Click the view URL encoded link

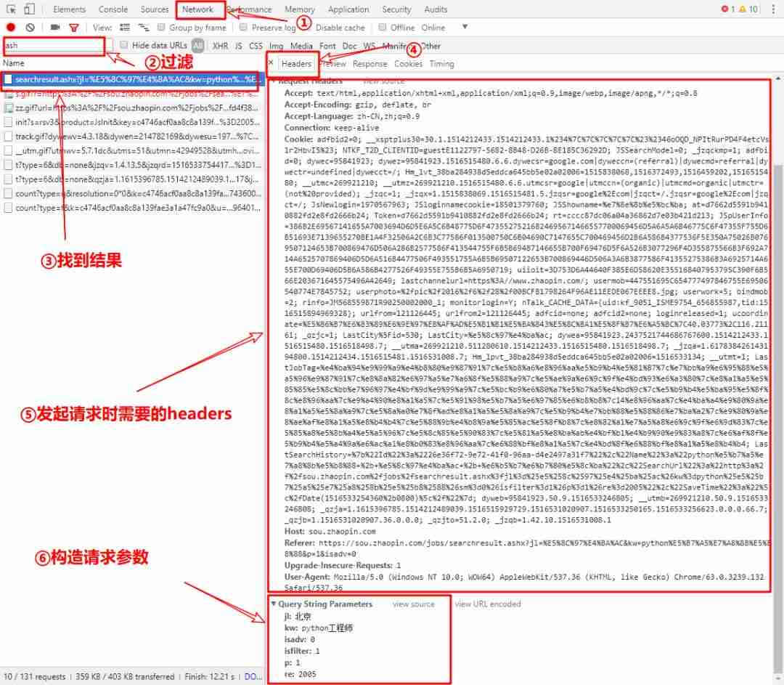coord(487,604)
